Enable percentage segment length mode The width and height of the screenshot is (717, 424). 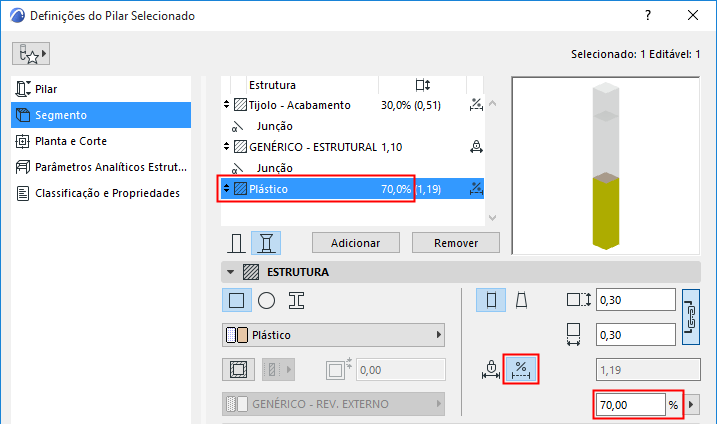[520, 369]
